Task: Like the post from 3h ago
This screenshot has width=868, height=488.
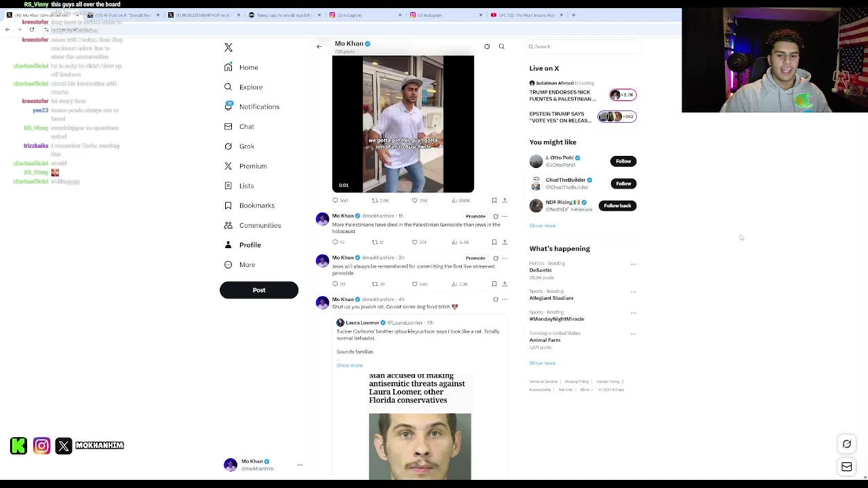Action: pyautogui.click(x=420, y=284)
